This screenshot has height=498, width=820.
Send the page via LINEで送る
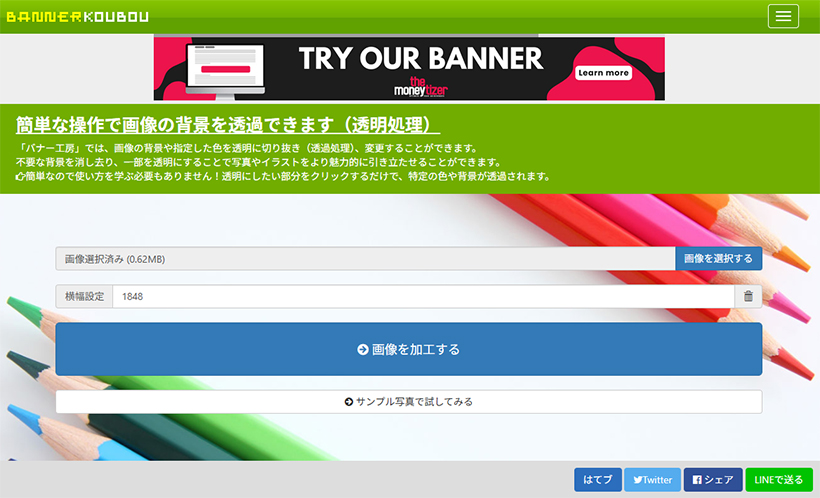(x=779, y=480)
